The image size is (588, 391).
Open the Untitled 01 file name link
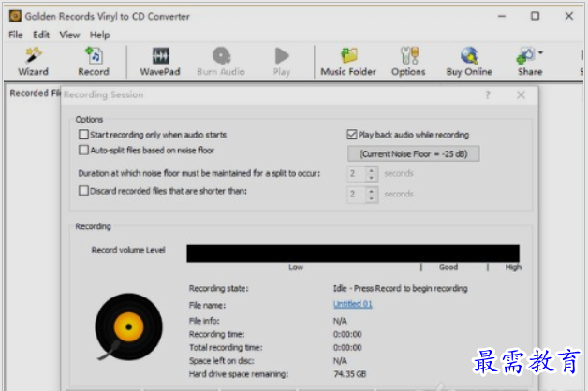click(353, 304)
